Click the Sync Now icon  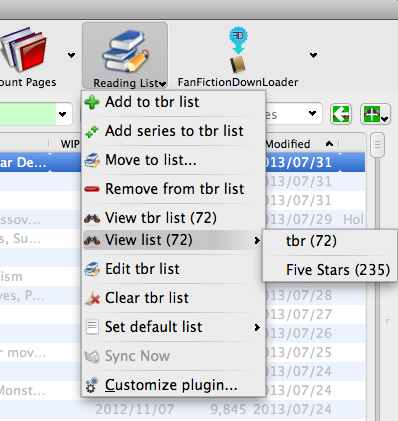(x=92, y=357)
